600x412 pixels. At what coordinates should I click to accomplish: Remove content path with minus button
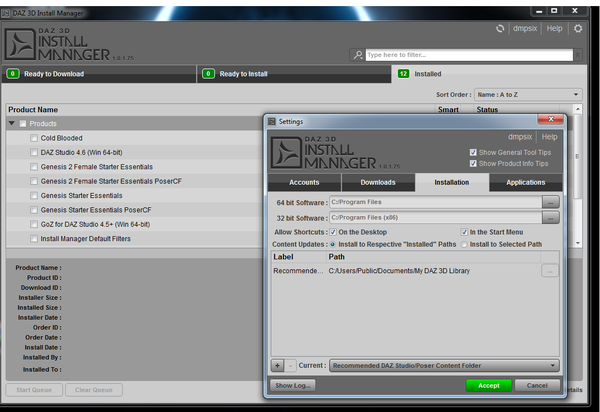pyautogui.click(x=290, y=366)
